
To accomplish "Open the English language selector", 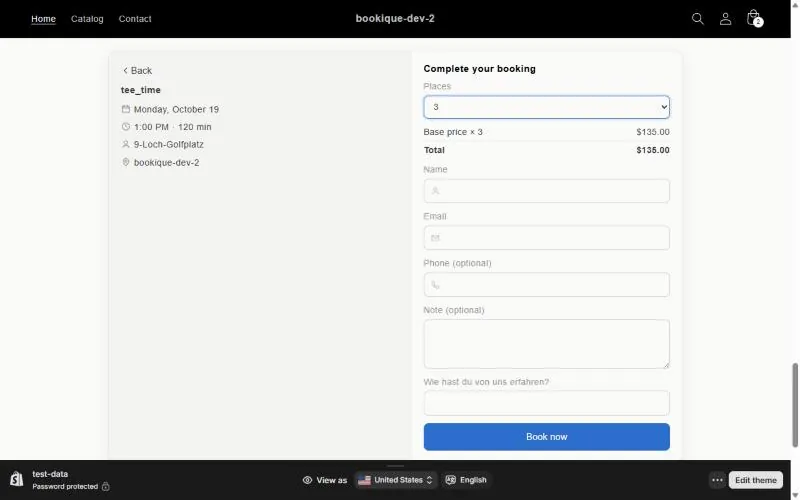I will click(x=466, y=480).
